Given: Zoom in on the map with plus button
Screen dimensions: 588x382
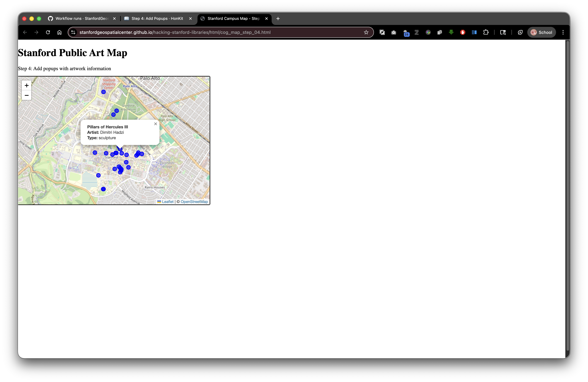Looking at the screenshot, I should [x=26, y=85].
